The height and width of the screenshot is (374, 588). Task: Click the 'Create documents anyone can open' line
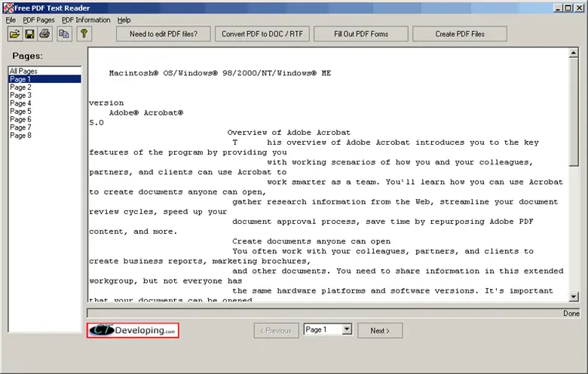coord(311,241)
